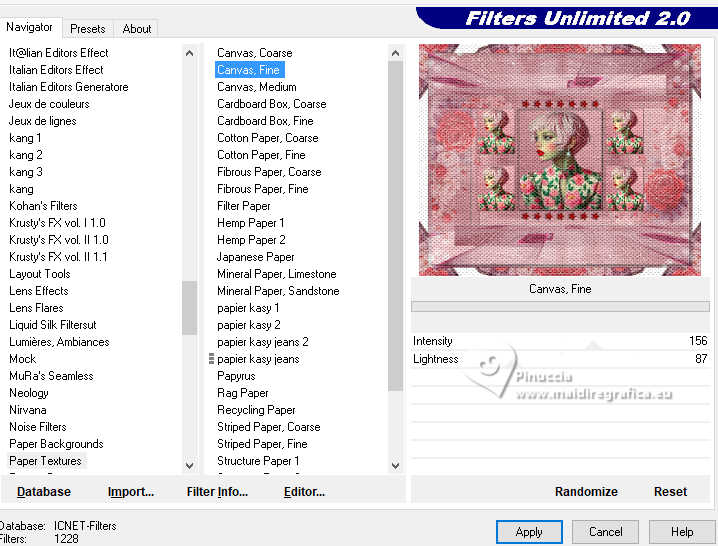718x546 pixels.
Task: Select Italian Editors Generatore category
Action: click(x=69, y=87)
